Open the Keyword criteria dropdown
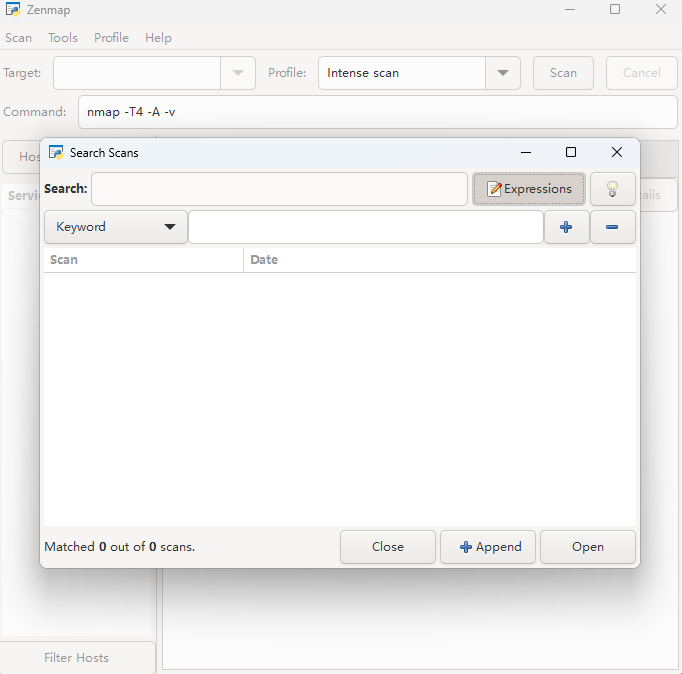Viewport: 682px width, 674px height. [116, 227]
